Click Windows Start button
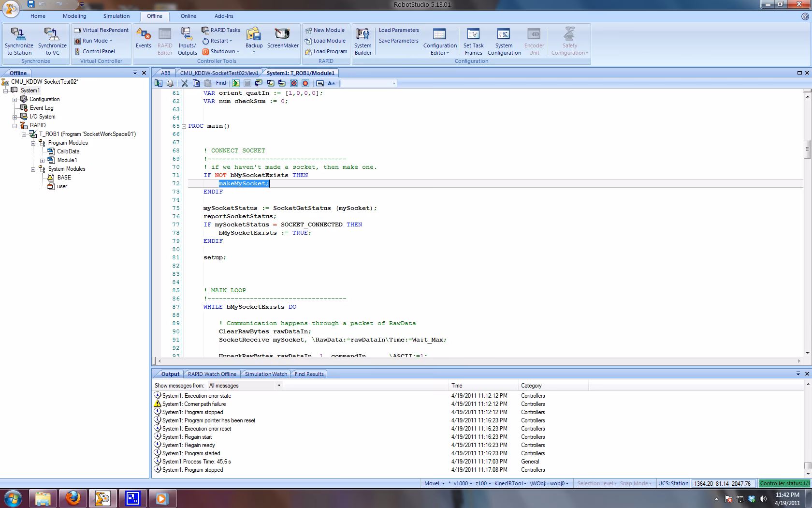 click(x=13, y=498)
